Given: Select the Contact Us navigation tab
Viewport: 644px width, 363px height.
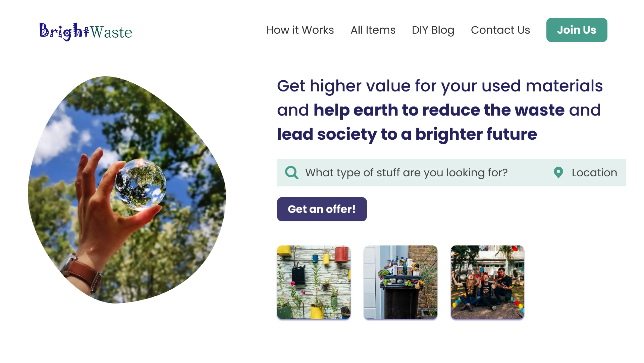Looking at the screenshot, I should [500, 30].
